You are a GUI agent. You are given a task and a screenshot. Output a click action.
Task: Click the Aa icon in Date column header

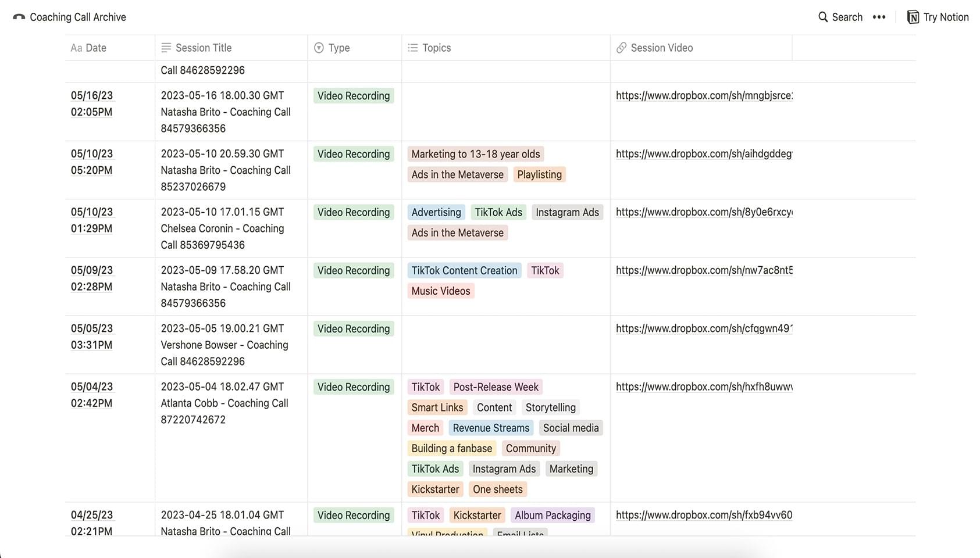(76, 48)
